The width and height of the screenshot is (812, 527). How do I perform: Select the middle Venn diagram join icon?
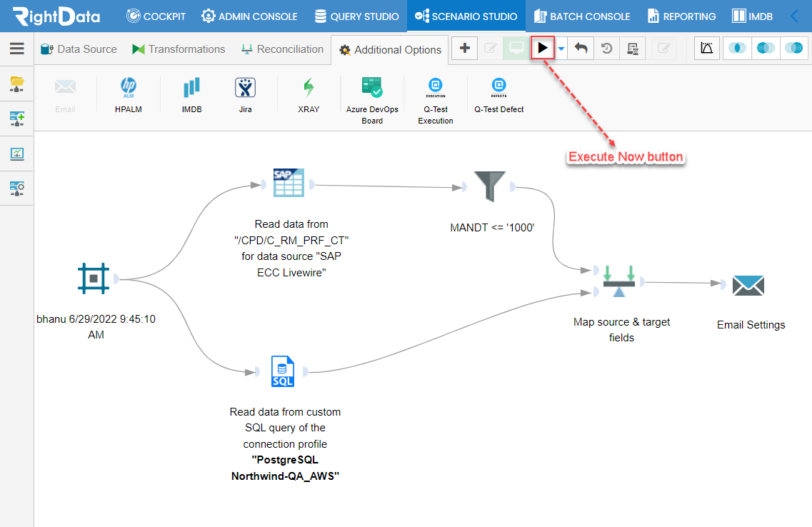pyautogui.click(x=766, y=48)
